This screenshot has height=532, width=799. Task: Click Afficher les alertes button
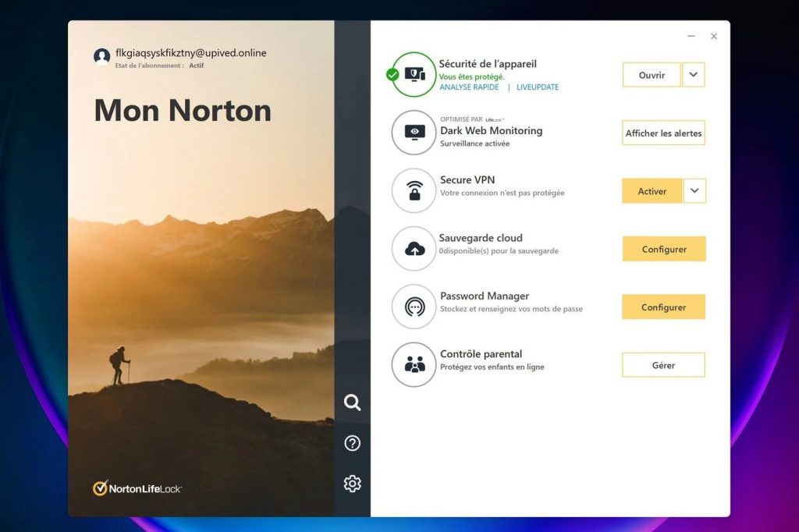coord(663,133)
